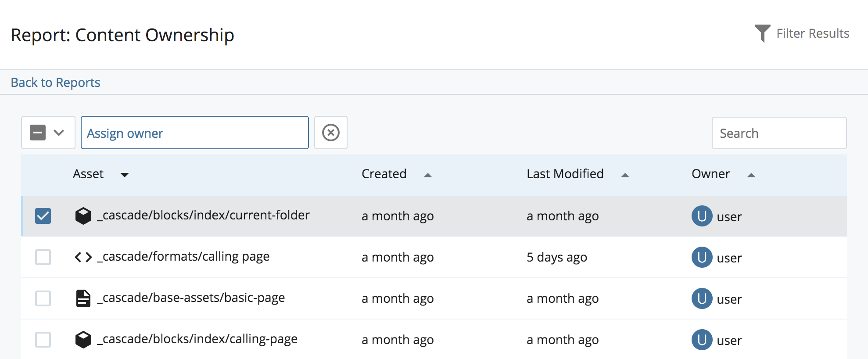
Task: Open the Assign owner field
Action: 195,133
